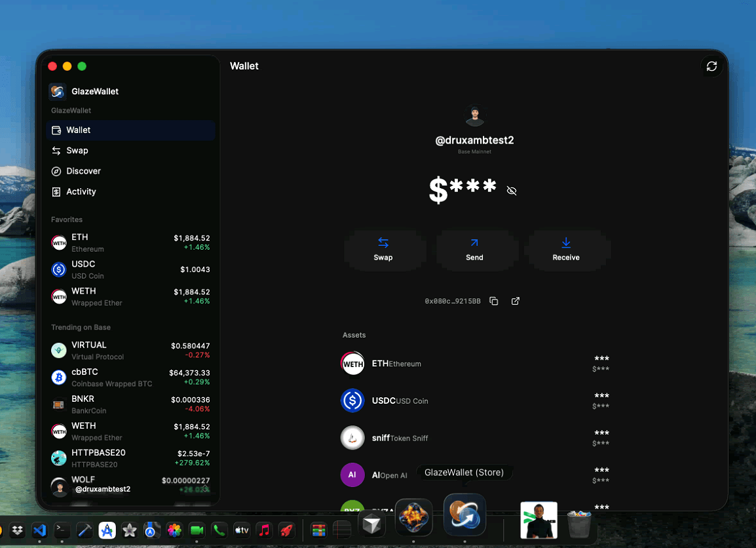Open GlazeWallet (Store) icon in the Dock
This screenshot has width=756, height=548.
[x=464, y=515]
